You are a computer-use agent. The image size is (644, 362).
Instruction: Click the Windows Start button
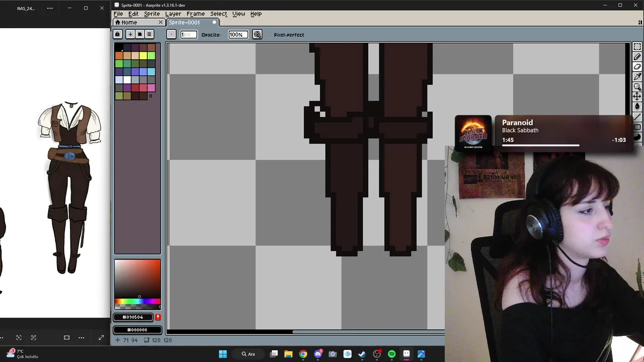click(223, 354)
